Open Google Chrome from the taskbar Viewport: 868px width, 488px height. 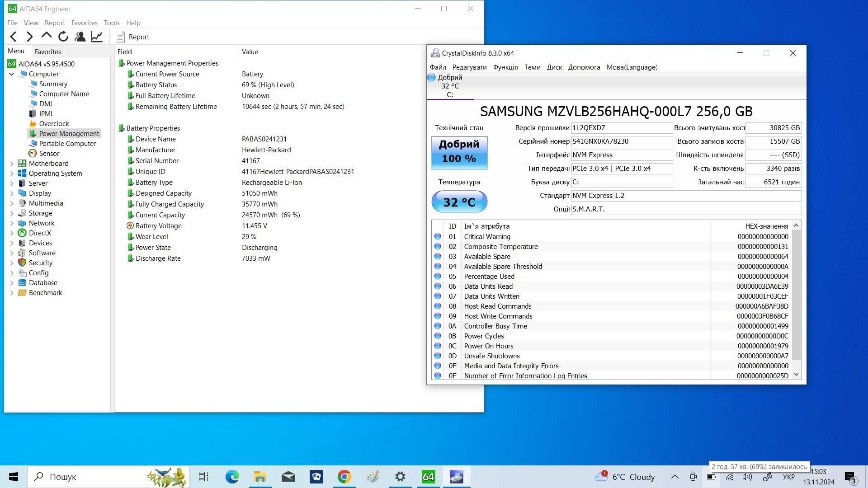344,477
